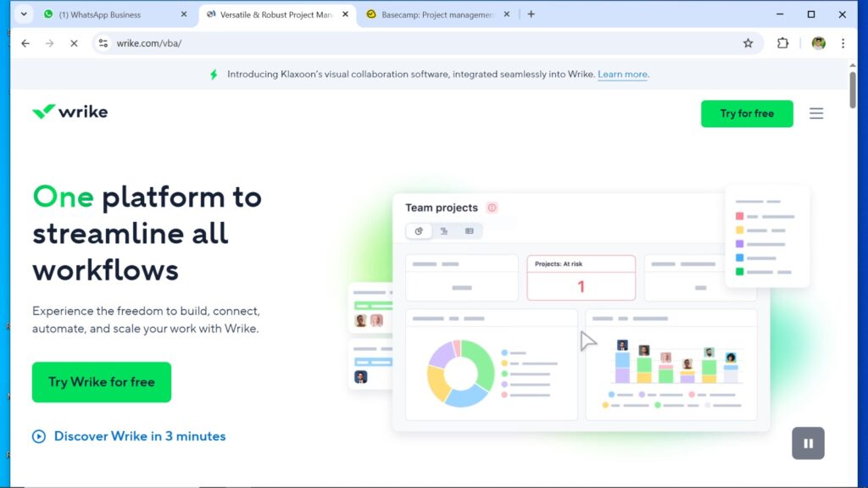Screen dimensions: 868x488
Task: Go to Wrike home via logo
Action: pyautogui.click(x=70, y=112)
